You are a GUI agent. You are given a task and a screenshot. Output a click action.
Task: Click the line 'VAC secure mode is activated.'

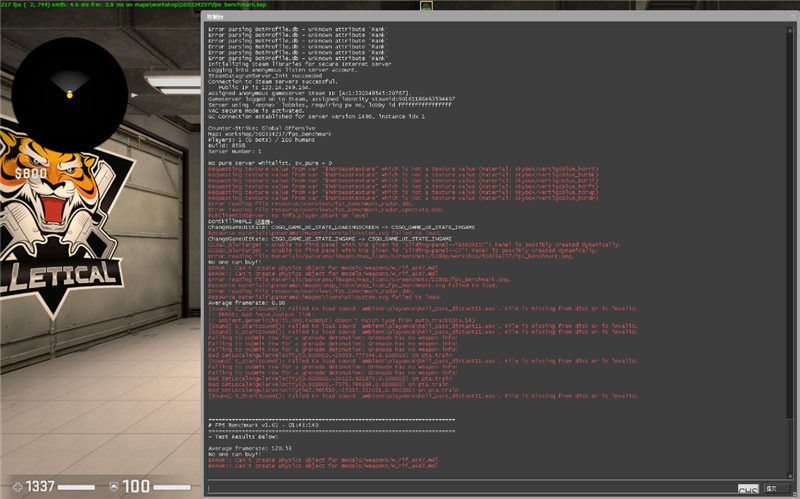coord(256,111)
